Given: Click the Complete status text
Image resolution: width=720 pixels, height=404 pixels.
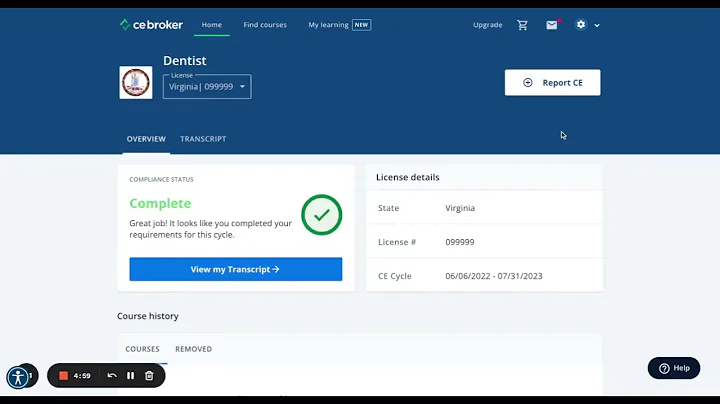Looking at the screenshot, I should (x=160, y=203).
